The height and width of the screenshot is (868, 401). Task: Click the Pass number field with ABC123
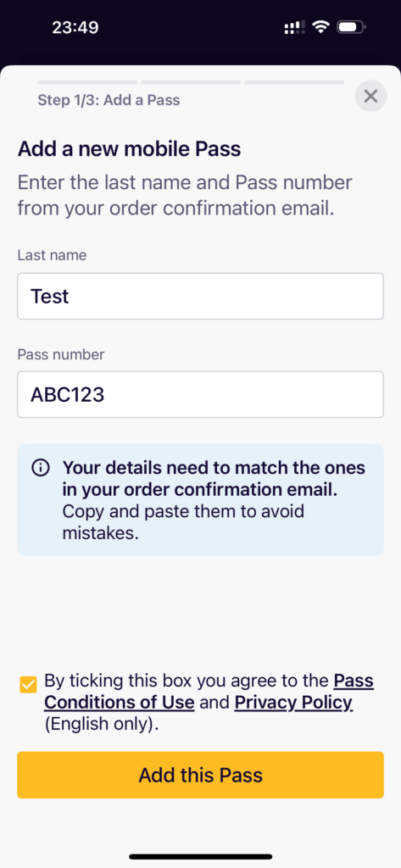click(200, 395)
